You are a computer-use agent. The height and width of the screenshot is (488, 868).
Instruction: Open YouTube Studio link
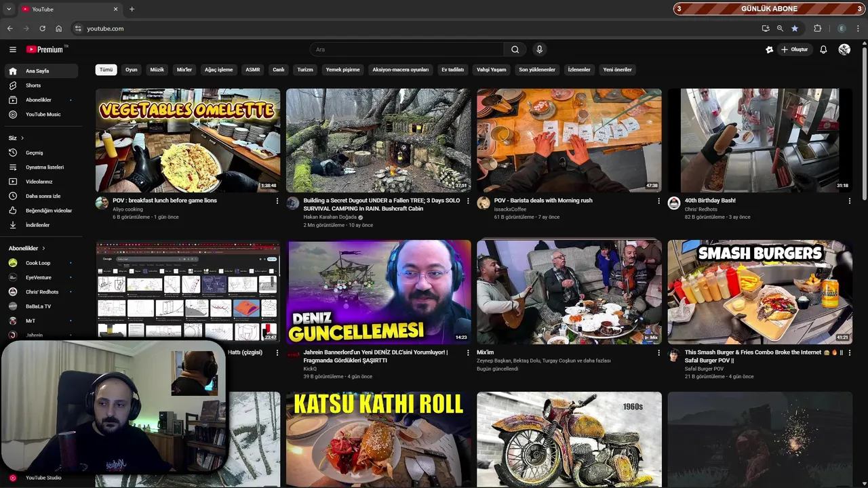pyautogui.click(x=41, y=478)
